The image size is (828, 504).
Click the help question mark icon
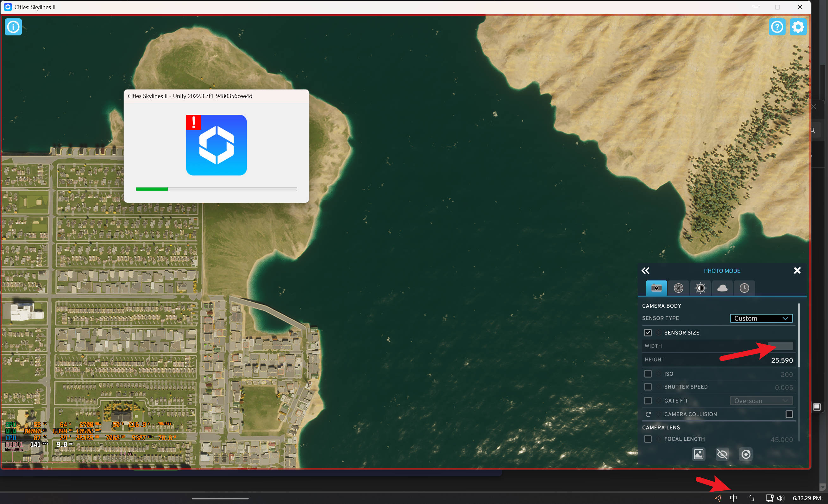click(777, 27)
